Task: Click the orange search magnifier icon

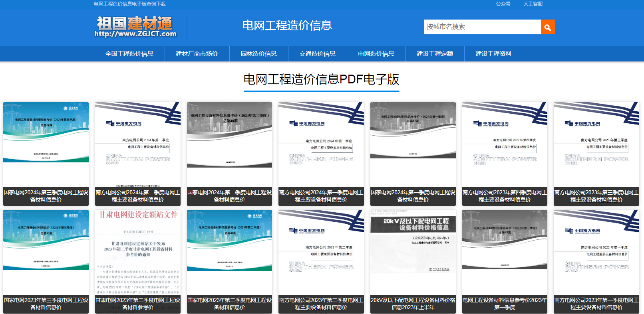Action: pyautogui.click(x=548, y=27)
